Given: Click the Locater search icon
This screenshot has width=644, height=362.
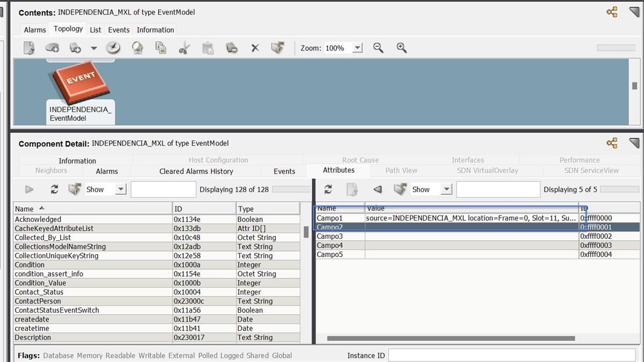Looking at the screenshot, I should pos(137,48).
